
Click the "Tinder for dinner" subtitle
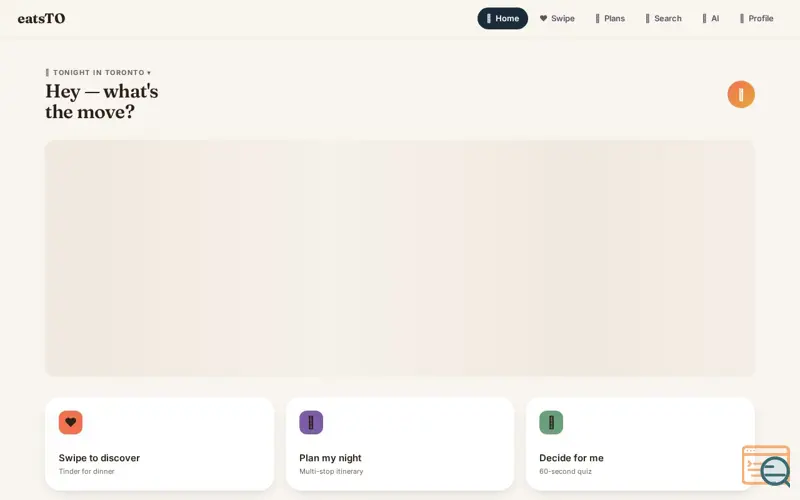[x=87, y=471]
